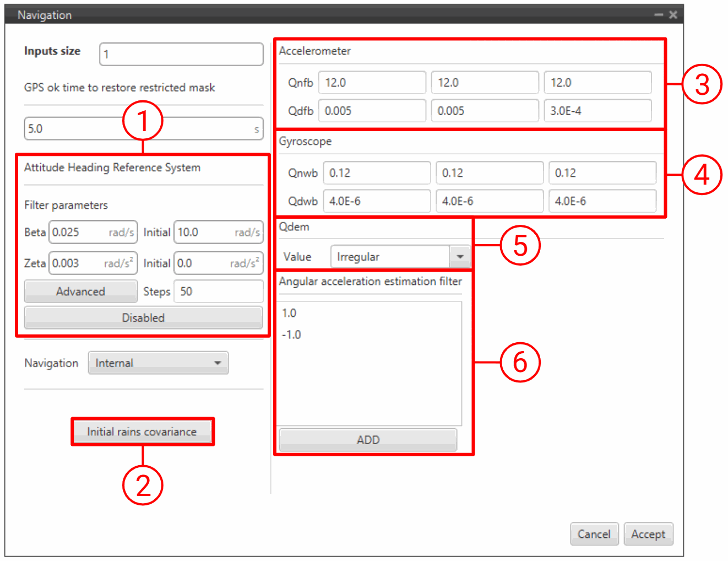Confirm settings with Accept button
Viewport: 728px width, 561px height.
click(x=648, y=534)
